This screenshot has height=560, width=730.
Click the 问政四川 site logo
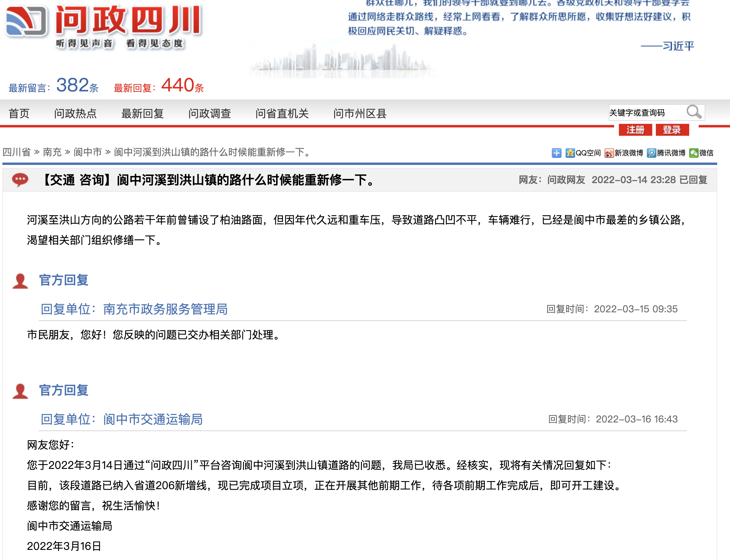pos(104,27)
